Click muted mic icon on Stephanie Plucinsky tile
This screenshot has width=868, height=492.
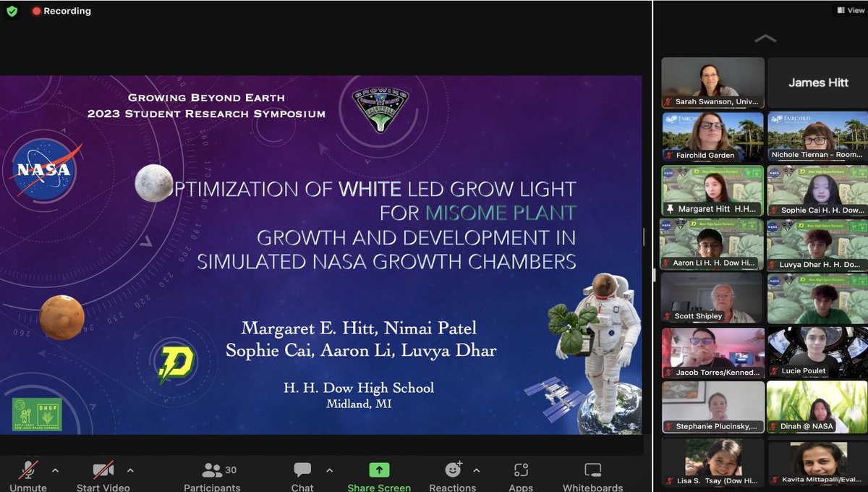click(x=669, y=427)
